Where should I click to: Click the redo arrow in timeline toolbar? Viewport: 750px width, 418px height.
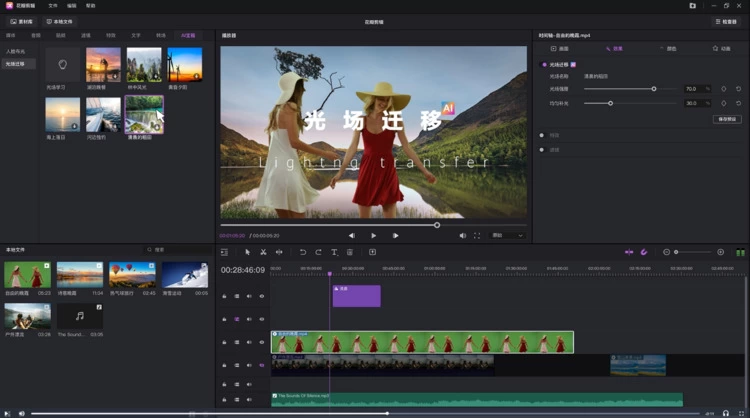318,252
